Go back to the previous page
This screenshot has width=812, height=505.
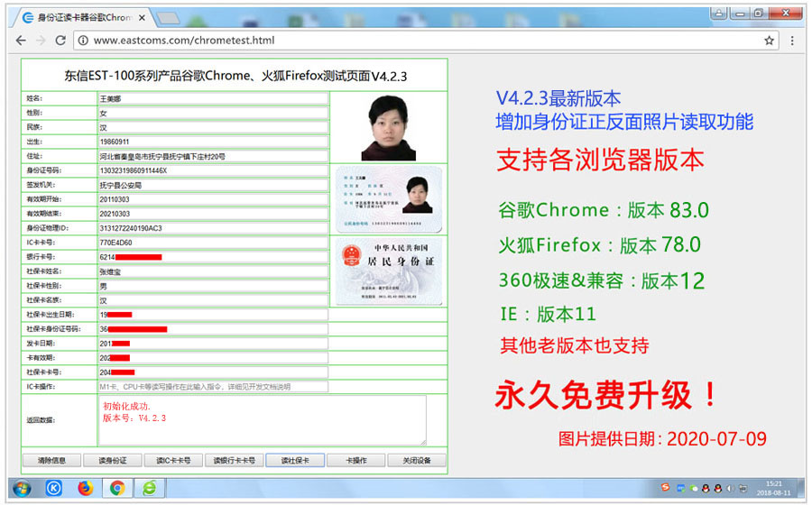pos(21,41)
